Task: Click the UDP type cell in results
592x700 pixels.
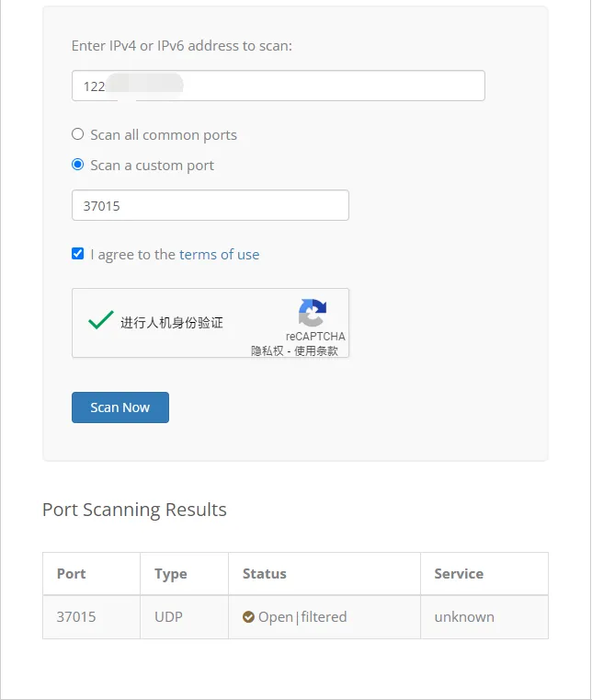Action: point(168,617)
